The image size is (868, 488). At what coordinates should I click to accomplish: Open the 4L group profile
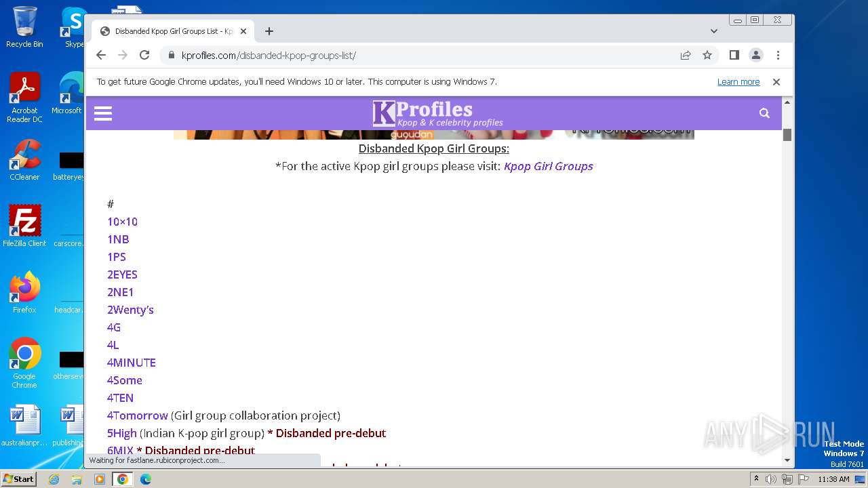click(x=113, y=345)
